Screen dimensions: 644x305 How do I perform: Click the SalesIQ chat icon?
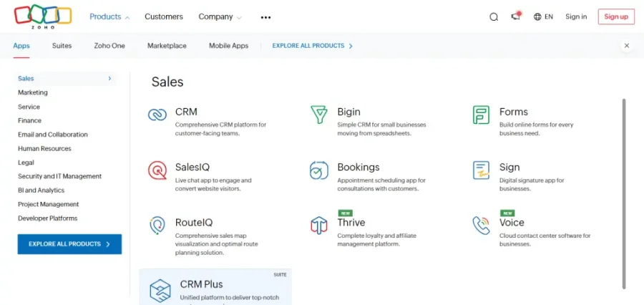tap(157, 170)
